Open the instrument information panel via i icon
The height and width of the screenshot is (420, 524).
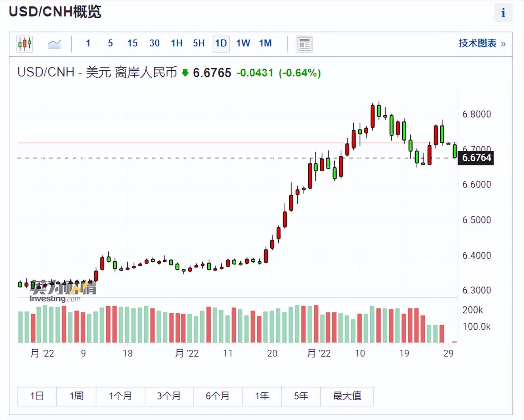[x=503, y=13]
